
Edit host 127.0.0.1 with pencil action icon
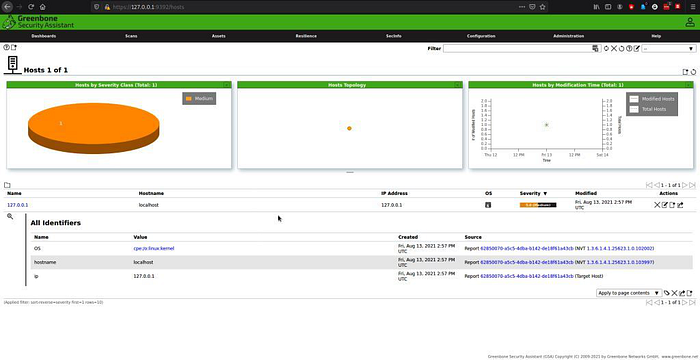664,205
